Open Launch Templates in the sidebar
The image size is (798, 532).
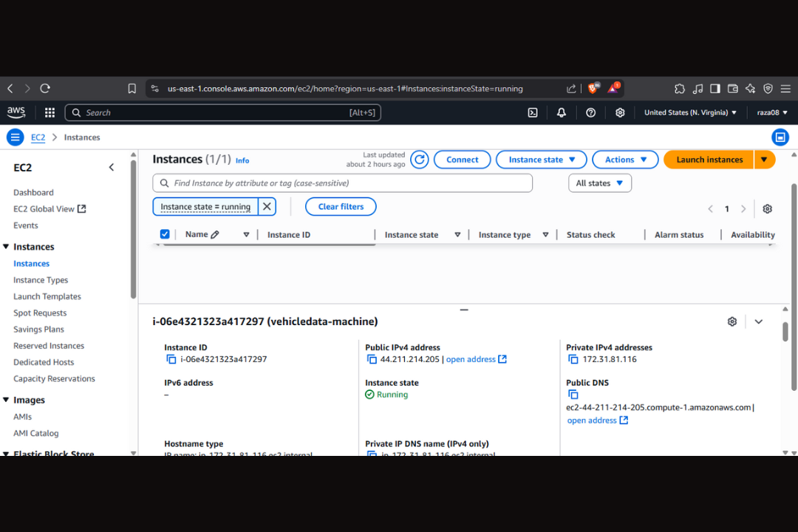click(x=47, y=296)
